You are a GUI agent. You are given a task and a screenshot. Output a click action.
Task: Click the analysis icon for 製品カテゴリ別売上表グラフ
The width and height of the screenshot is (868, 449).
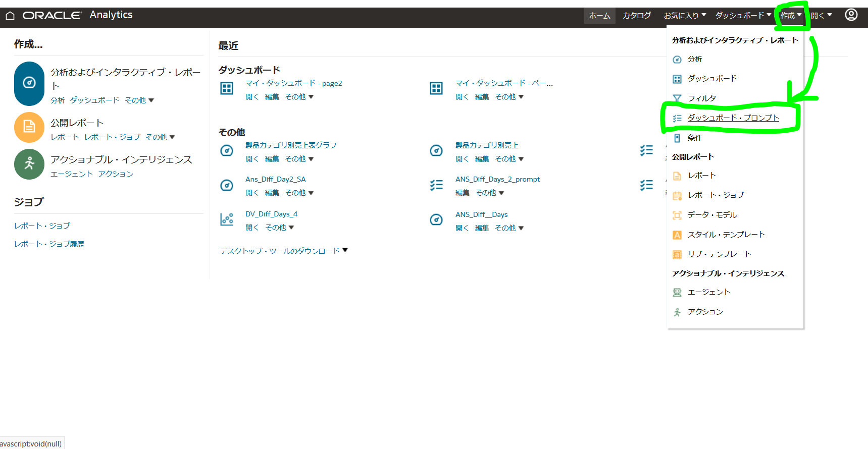click(x=227, y=150)
